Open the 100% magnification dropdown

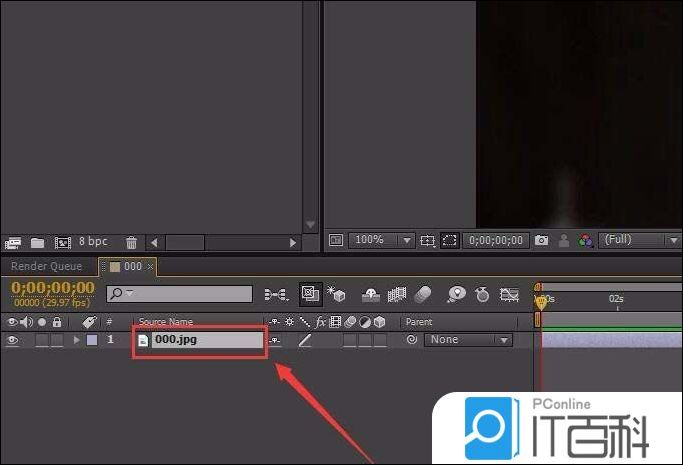coord(381,240)
